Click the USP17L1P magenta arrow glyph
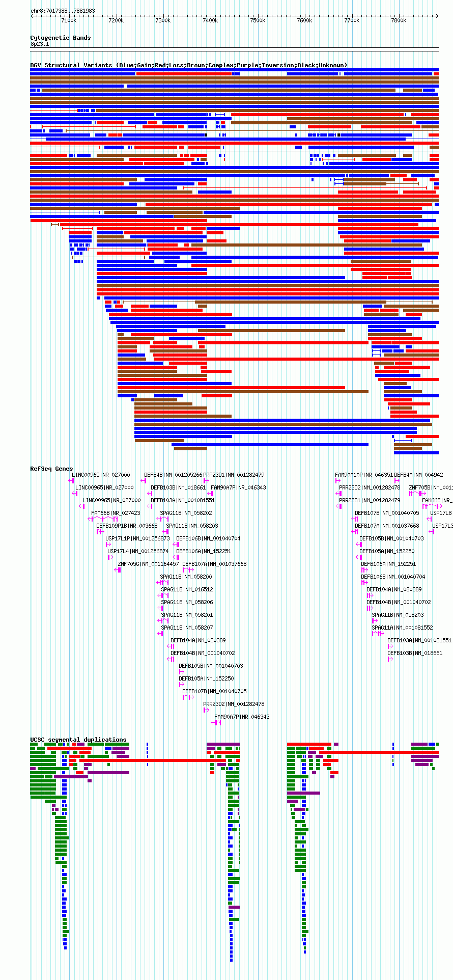This screenshot has width=453, height=980. pos(108,545)
